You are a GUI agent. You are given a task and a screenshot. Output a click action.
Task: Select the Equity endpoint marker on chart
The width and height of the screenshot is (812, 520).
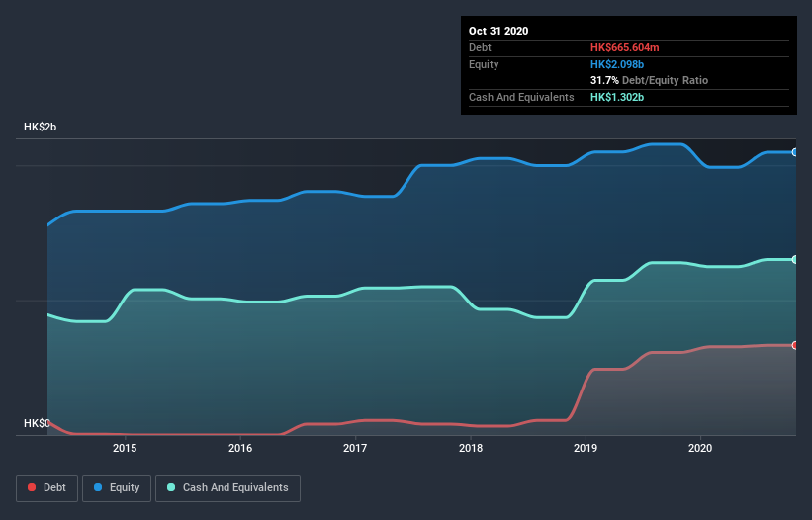pos(795,152)
